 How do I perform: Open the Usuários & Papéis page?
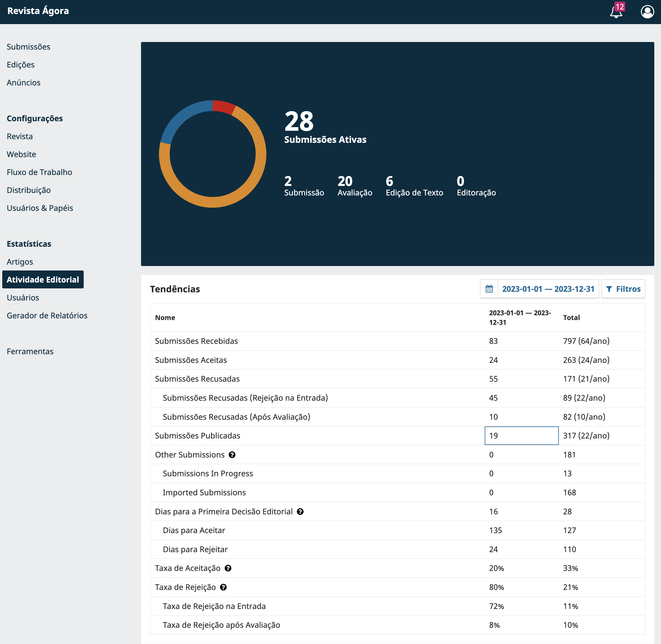click(x=39, y=208)
